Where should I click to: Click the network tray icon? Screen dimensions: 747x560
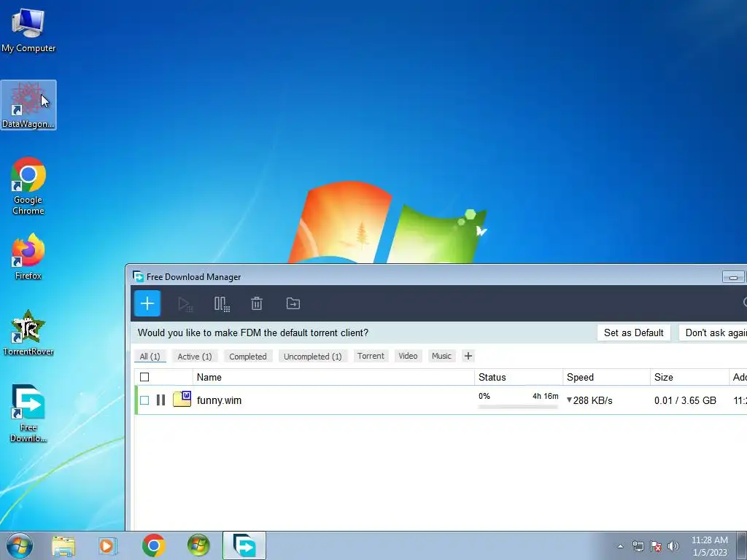638,546
